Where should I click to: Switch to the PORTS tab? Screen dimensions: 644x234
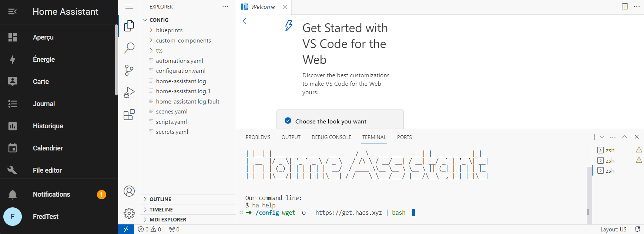click(x=404, y=137)
